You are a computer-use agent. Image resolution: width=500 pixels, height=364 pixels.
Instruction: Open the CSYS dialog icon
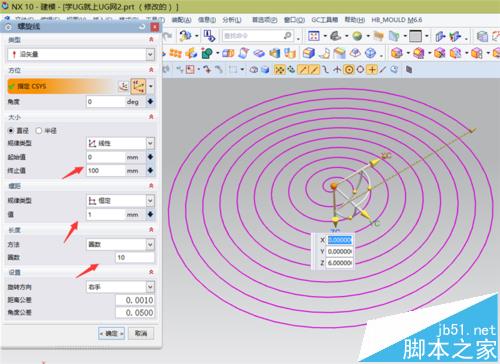tap(123, 86)
